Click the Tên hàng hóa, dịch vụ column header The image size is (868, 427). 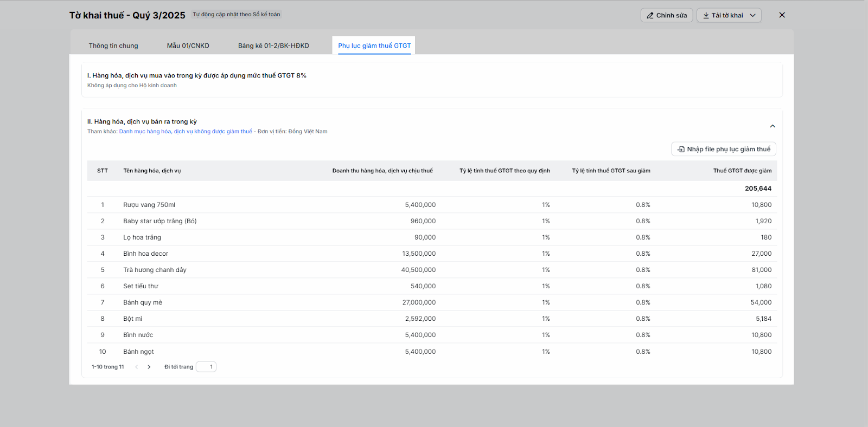[x=152, y=171]
